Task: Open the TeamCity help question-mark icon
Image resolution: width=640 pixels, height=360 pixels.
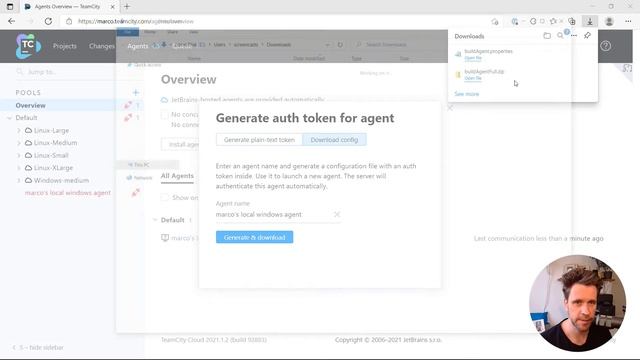Action: tap(606, 46)
